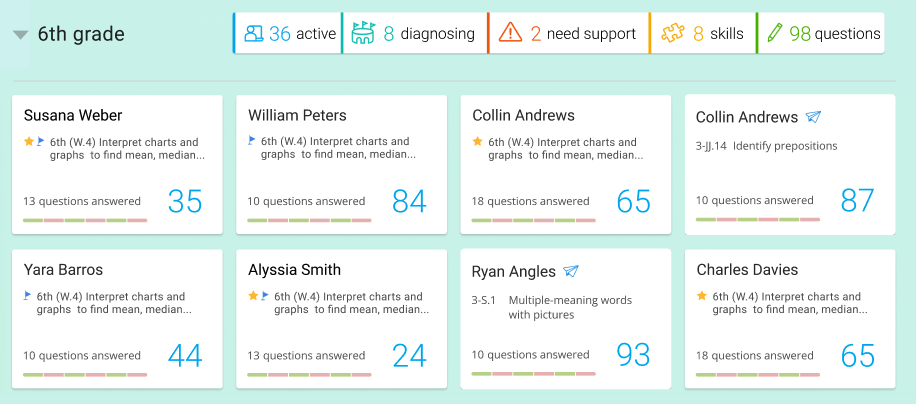The height and width of the screenshot is (404, 916).
Task: Click Susana Weber's score of 35
Action: tap(185, 201)
